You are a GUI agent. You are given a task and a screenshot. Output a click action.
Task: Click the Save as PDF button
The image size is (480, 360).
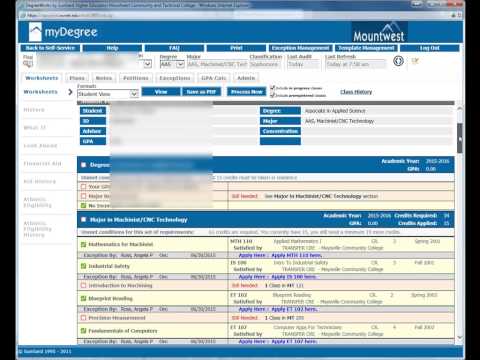pyautogui.click(x=201, y=92)
